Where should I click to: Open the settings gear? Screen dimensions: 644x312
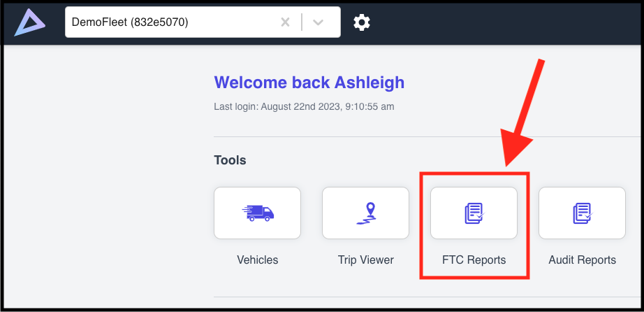point(361,22)
